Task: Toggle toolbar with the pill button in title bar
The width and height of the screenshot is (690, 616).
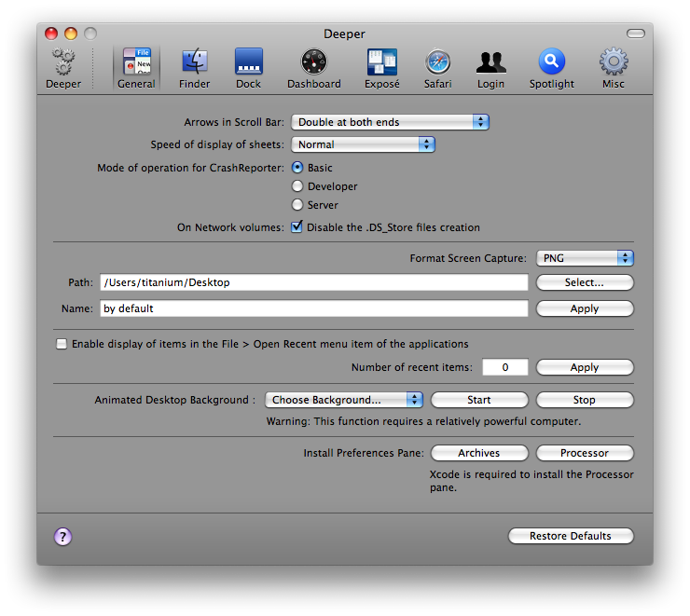Action: click(x=635, y=34)
